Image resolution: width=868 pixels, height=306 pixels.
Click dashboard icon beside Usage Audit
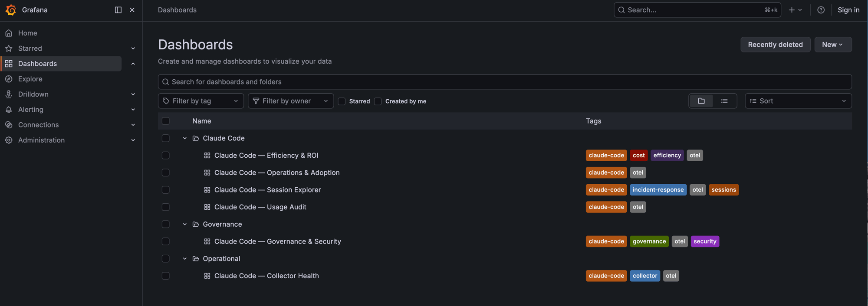tap(207, 207)
